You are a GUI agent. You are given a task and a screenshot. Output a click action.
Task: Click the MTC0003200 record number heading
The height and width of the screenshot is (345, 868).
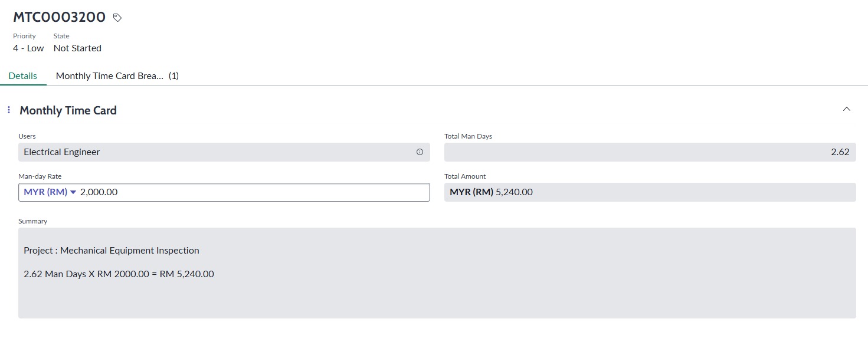[60, 17]
